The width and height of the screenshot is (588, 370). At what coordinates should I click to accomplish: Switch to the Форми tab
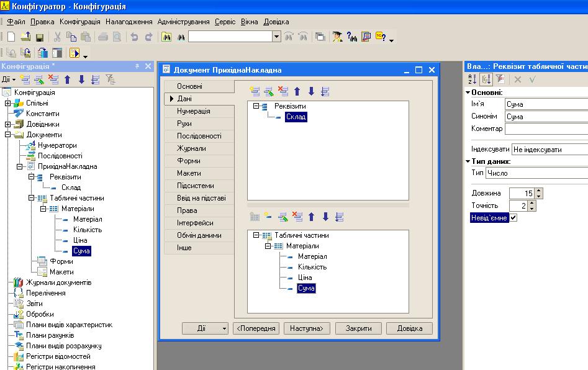click(199, 161)
